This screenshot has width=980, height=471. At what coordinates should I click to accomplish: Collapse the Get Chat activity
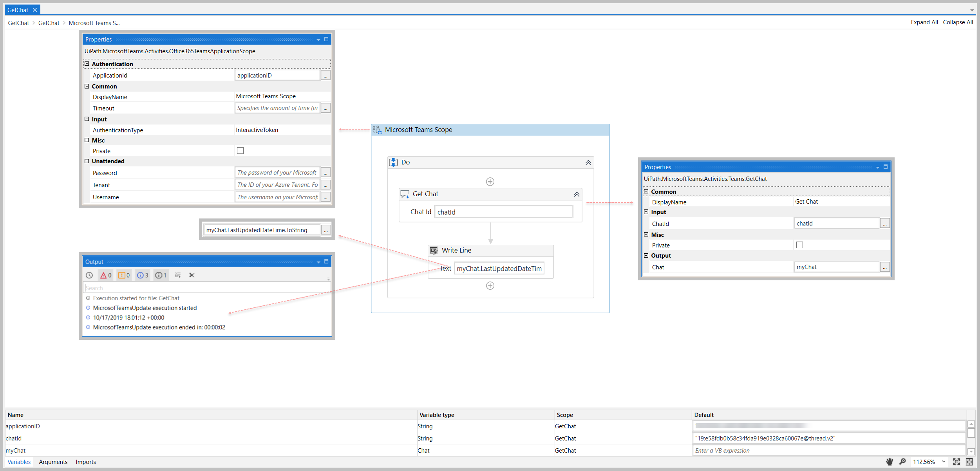point(577,194)
